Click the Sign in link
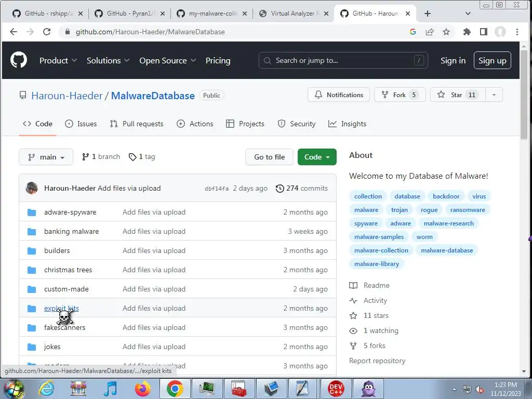 [453, 60]
